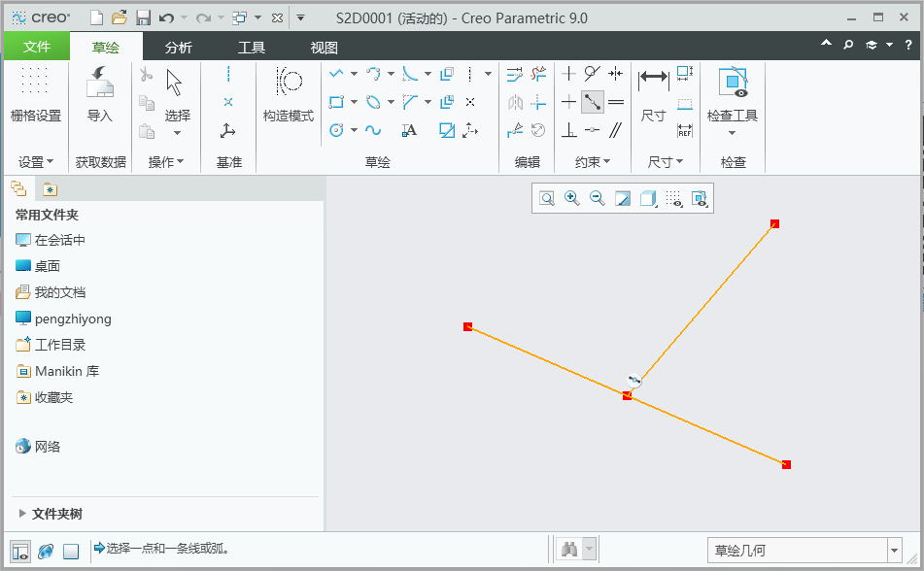Click the Modify dimensions tool
The width and height of the screenshot is (924, 571).
[514, 74]
